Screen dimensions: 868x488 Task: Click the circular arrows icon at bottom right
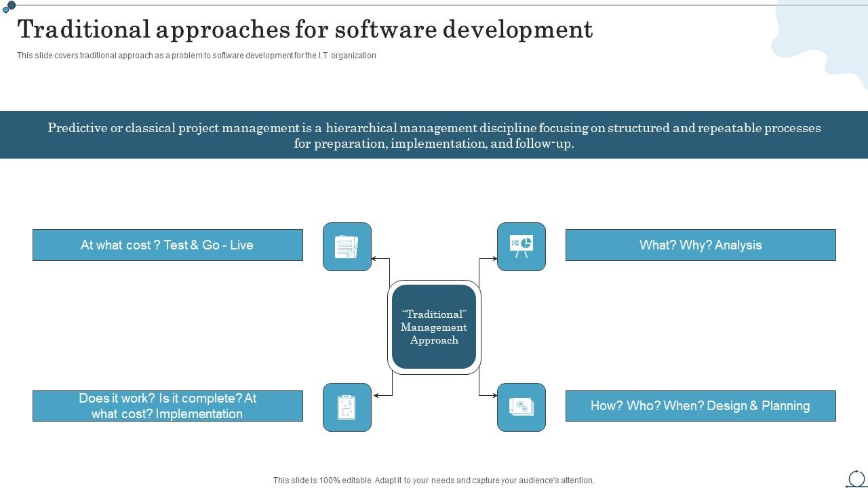click(x=856, y=479)
